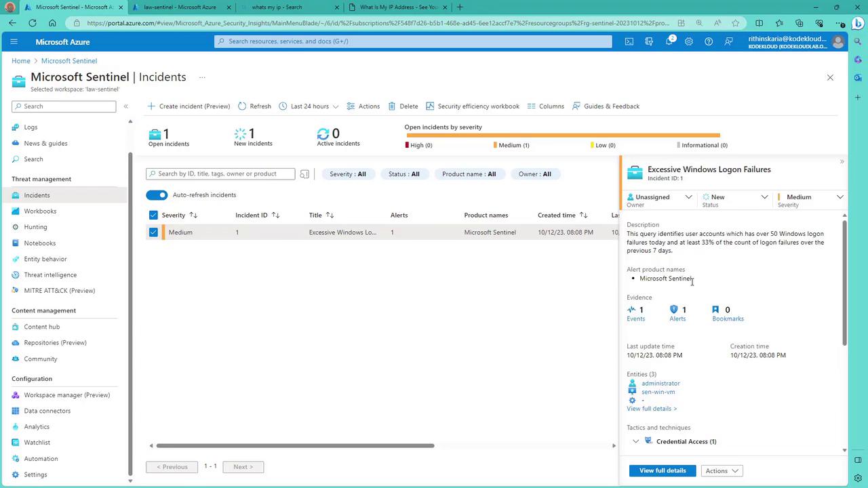Click the View full details button

tap(662, 470)
